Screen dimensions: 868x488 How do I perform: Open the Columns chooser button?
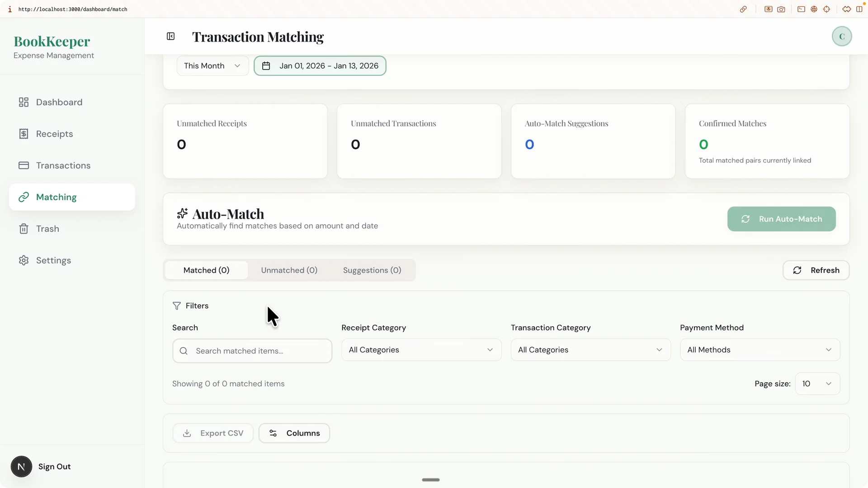point(294,433)
